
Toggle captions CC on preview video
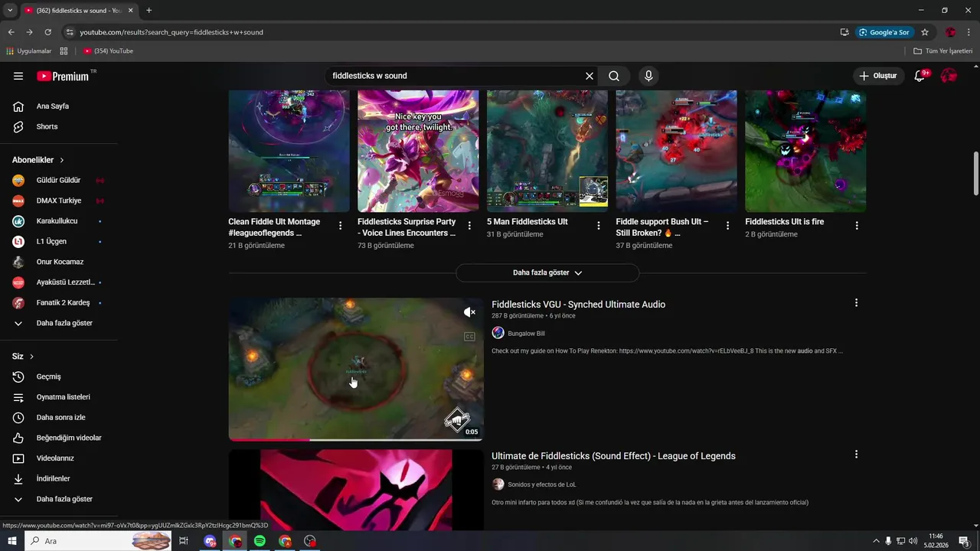point(469,337)
